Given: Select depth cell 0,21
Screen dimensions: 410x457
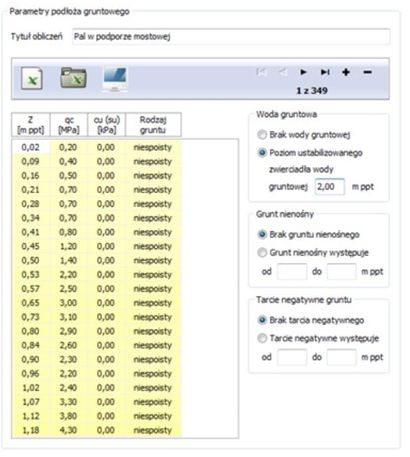Looking at the screenshot, I should (30, 190).
